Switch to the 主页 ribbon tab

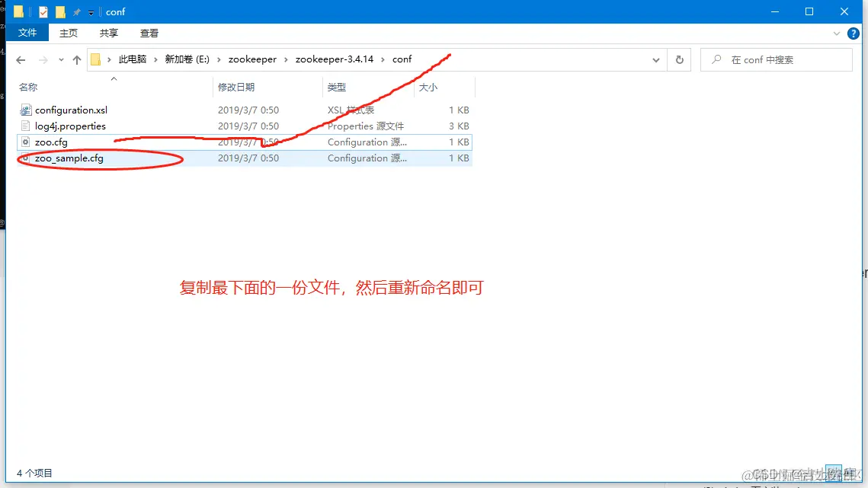point(69,33)
